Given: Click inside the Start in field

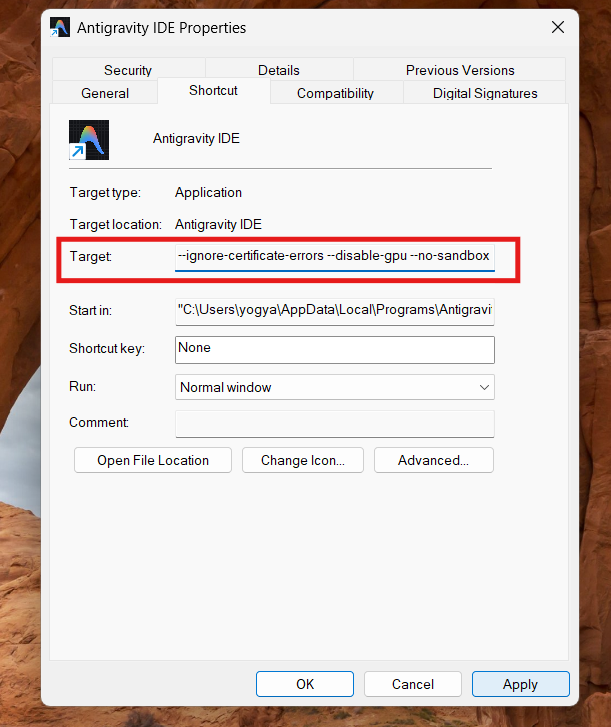Looking at the screenshot, I should click(x=335, y=312).
